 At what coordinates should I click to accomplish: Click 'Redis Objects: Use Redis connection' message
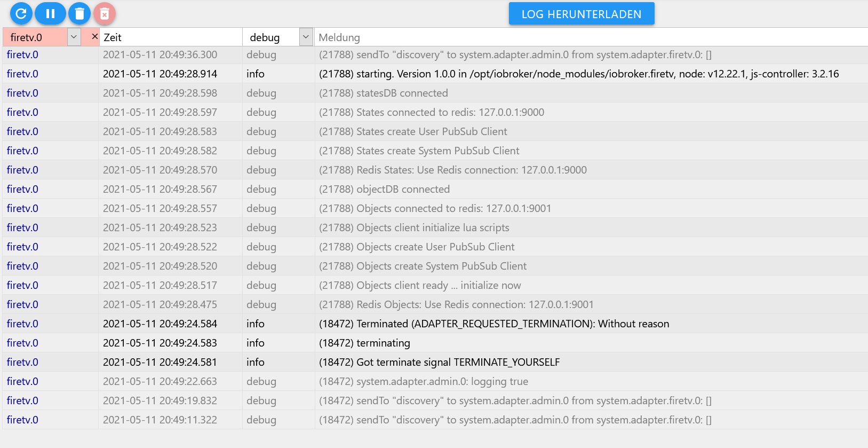click(x=456, y=304)
